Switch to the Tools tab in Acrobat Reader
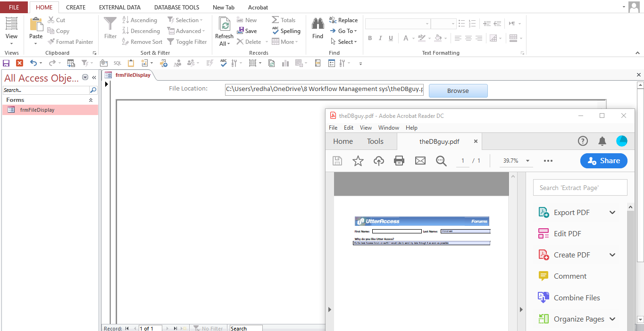Viewport: 644px width, 331px height. coord(375,141)
